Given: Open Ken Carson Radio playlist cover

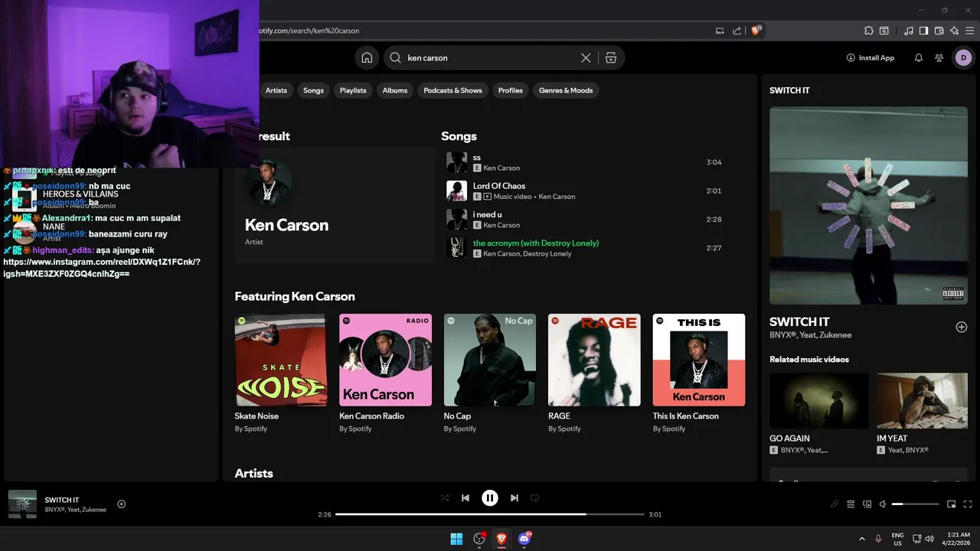Looking at the screenshot, I should [x=385, y=360].
